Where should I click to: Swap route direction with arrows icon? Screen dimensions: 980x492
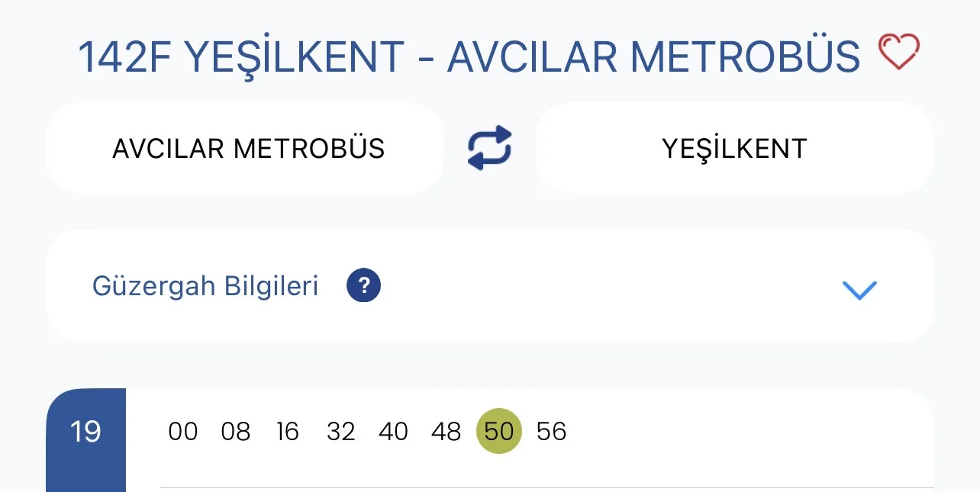coord(489,148)
